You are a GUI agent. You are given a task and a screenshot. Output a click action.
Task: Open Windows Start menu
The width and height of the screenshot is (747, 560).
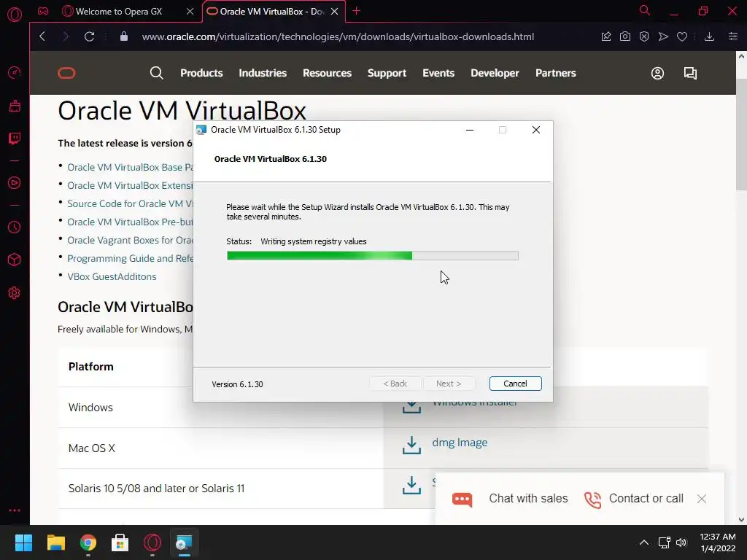(23, 542)
